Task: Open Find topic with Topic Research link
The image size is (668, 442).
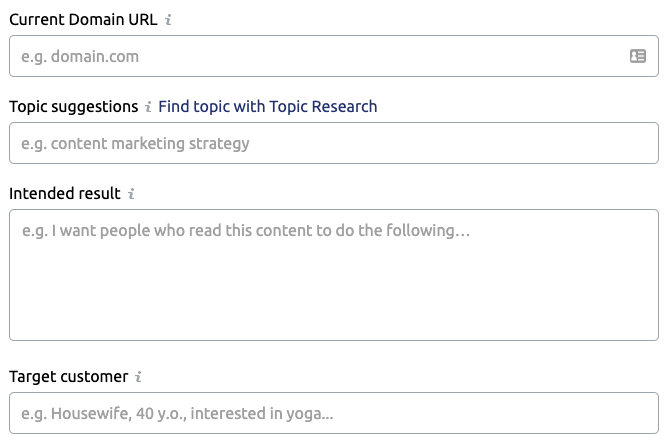Action: [268, 106]
